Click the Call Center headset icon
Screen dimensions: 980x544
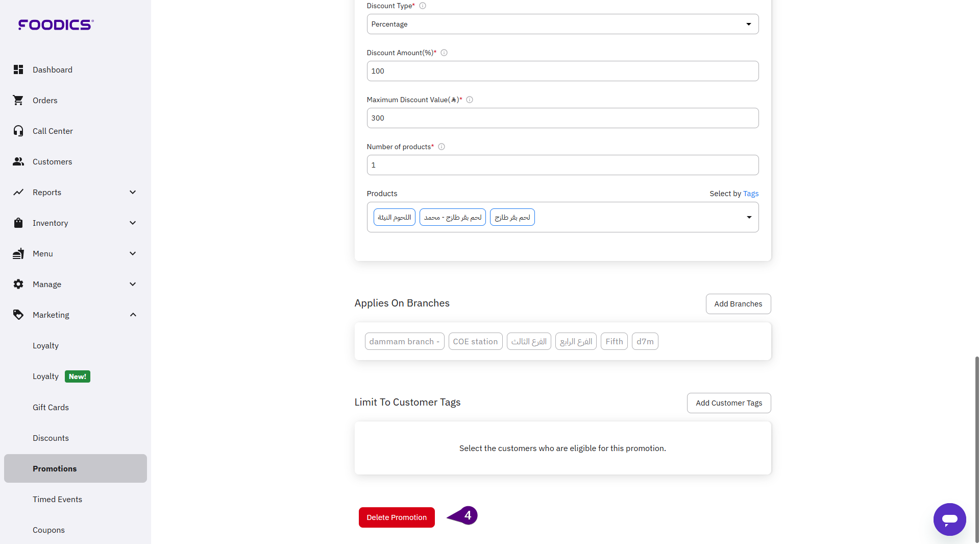pyautogui.click(x=18, y=131)
